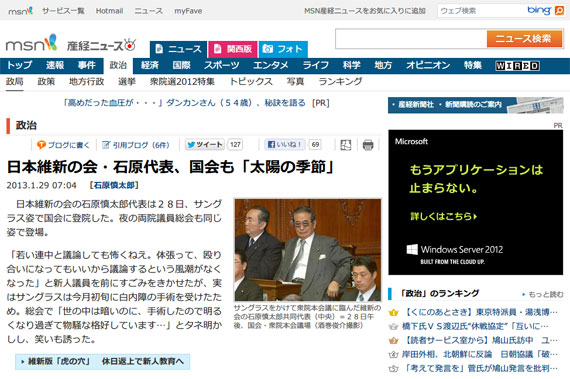
Task: Open スポーツ in main navigation
Action: pyautogui.click(x=222, y=65)
